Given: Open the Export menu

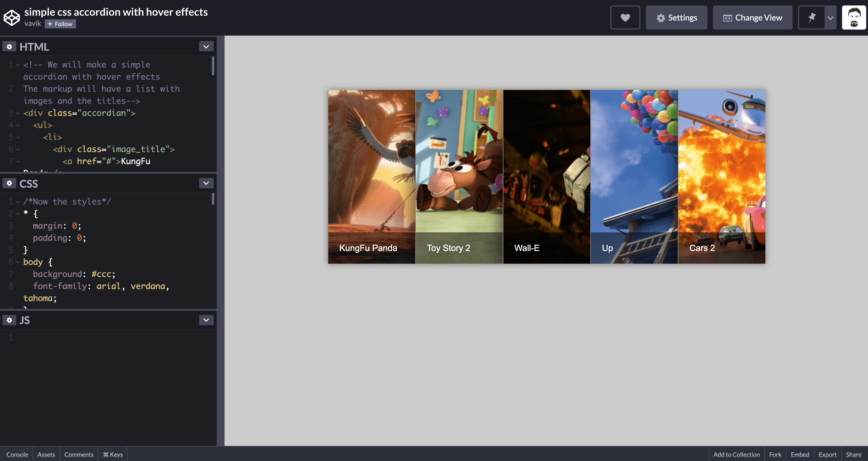Looking at the screenshot, I should [828, 454].
